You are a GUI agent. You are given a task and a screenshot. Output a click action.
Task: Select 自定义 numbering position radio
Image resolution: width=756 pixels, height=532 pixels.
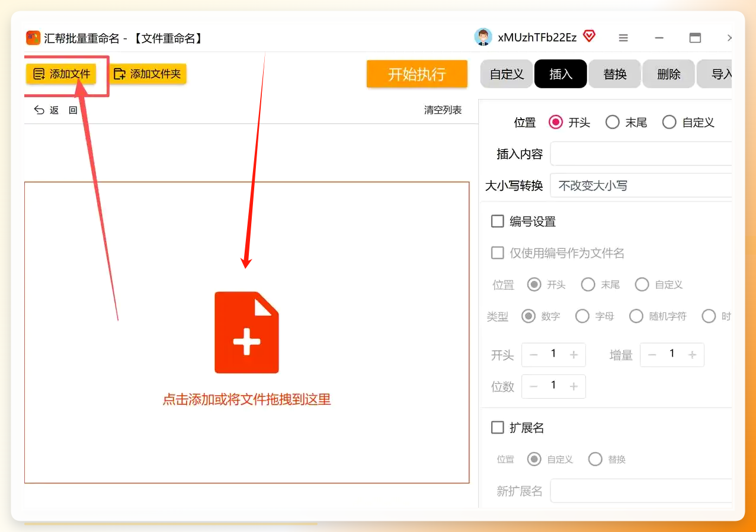click(642, 285)
